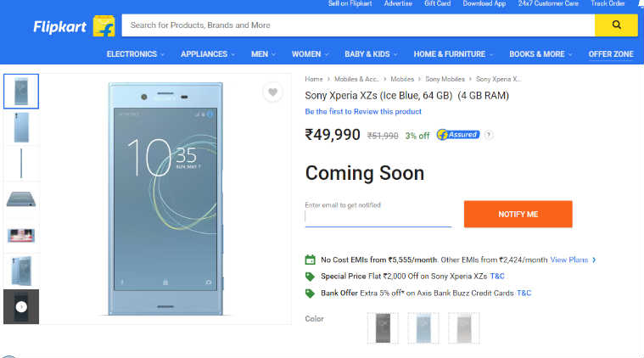Click the Bank Offer tag icon

tap(310, 294)
